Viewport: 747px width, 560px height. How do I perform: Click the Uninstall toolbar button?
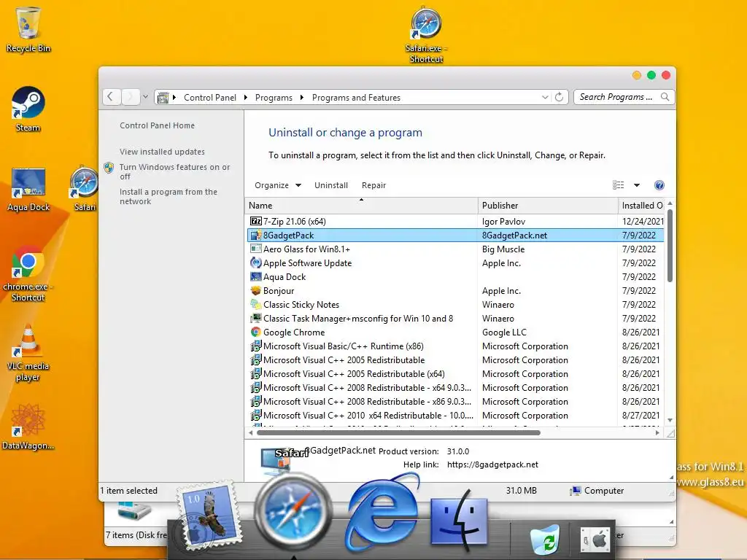331,185
